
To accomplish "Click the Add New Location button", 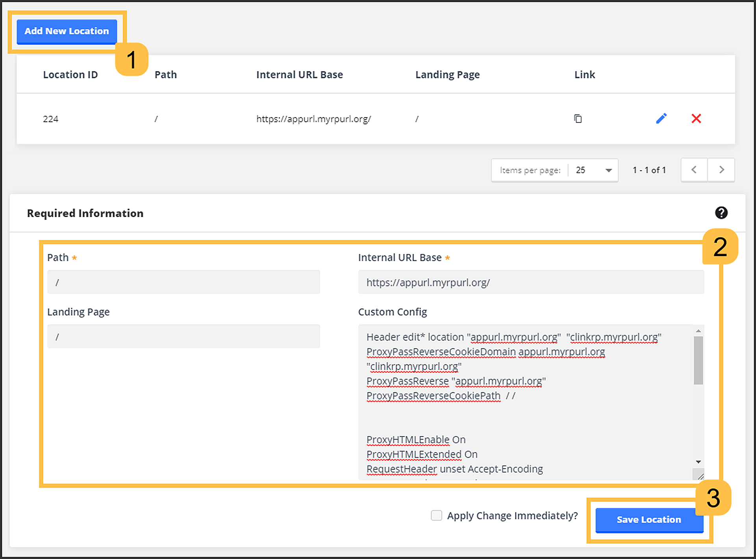I will click(66, 31).
